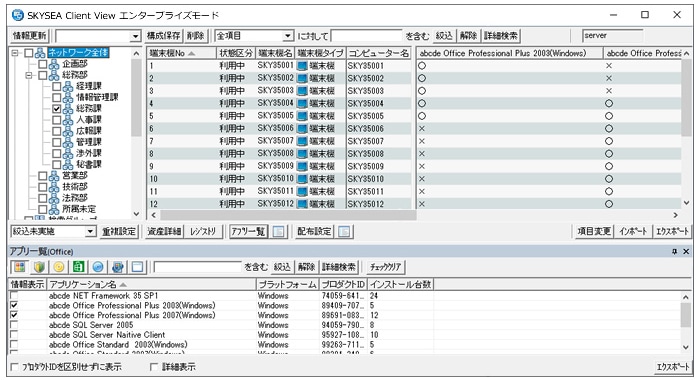The image size is (700, 380).
Task: Sort by アプリケーション名 column header
Action: [152, 284]
